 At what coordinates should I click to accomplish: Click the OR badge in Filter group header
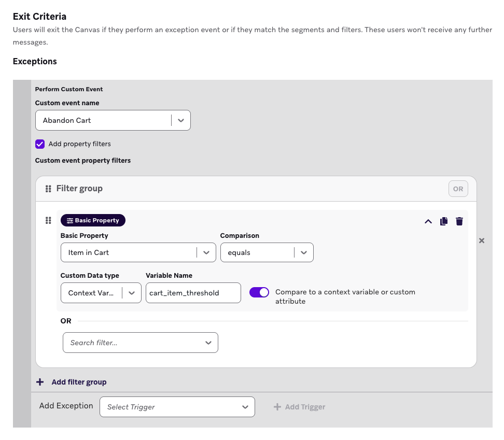(x=458, y=188)
